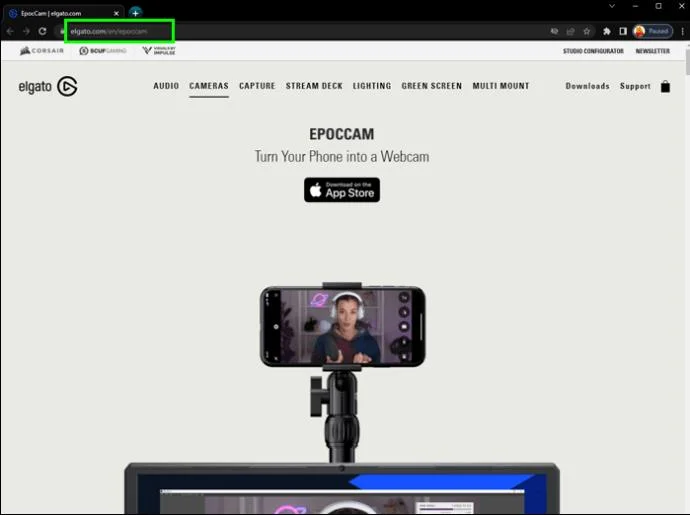Viewport: 690px width, 515px height.
Task: Open the Paused profile avatar menu
Action: point(653,31)
